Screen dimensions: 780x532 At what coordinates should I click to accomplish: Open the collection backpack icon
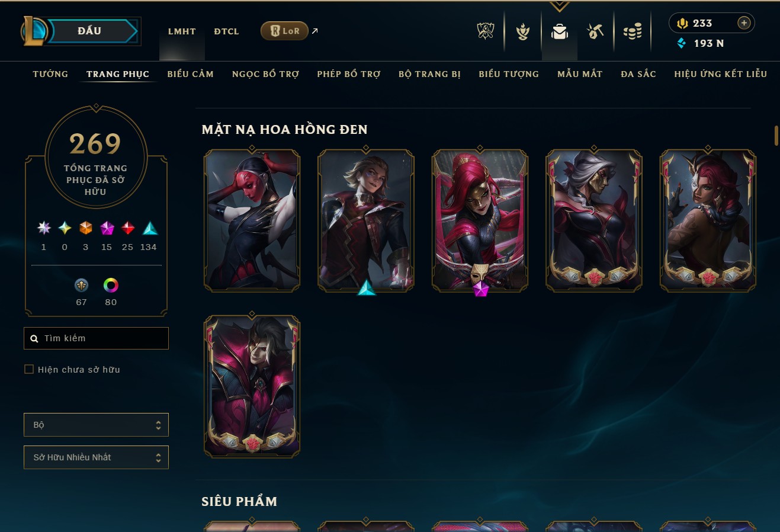click(x=559, y=31)
